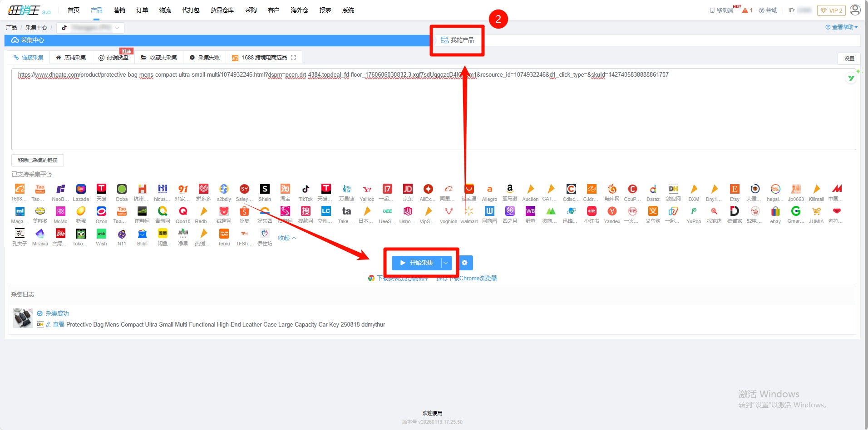The height and width of the screenshot is (430, 868).
Task: Click 移除已采集的链接 button
Action: pos(38,160)
